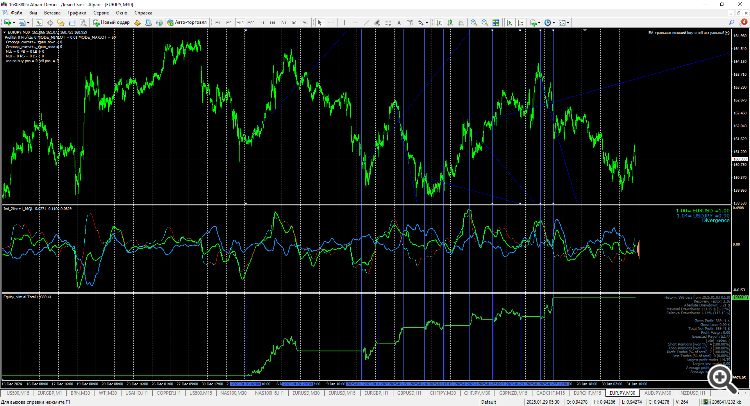Tile chart windows with the grid icon

[496, 22]
